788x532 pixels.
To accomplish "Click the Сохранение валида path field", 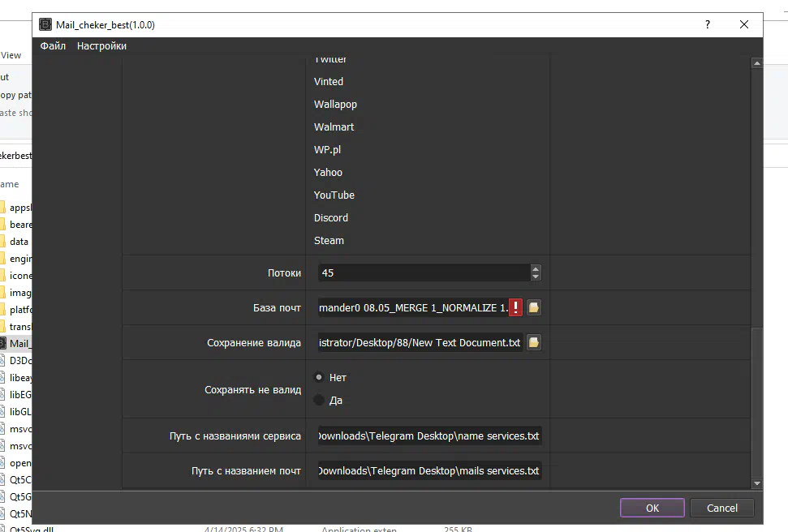I will tap(420, 342).
